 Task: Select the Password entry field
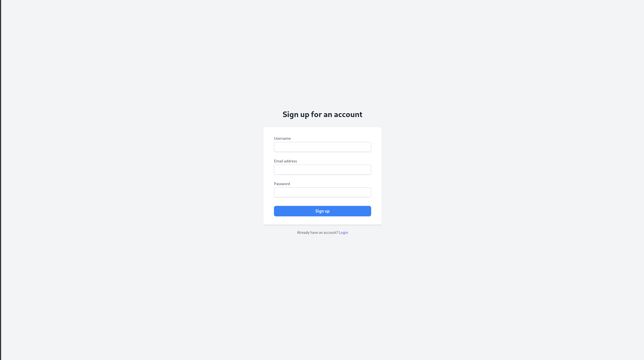coord(322,192)
